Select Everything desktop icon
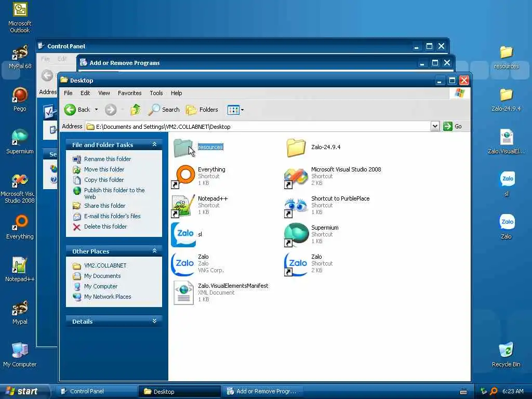This screenshot has width=532, height=399. (x=20, y=227)
